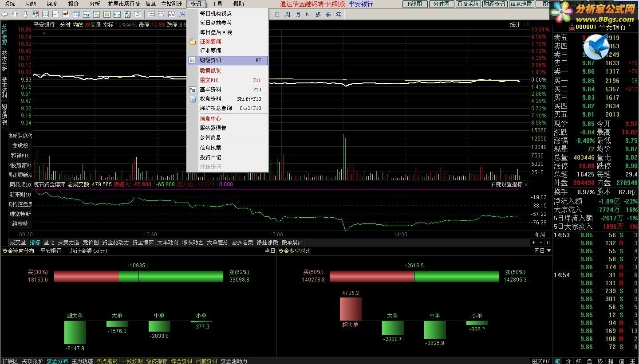This screenshot has height=364, width=639.
Task: Click the candlestick K-line toolbar icon
Action: (x=66, y=14)
